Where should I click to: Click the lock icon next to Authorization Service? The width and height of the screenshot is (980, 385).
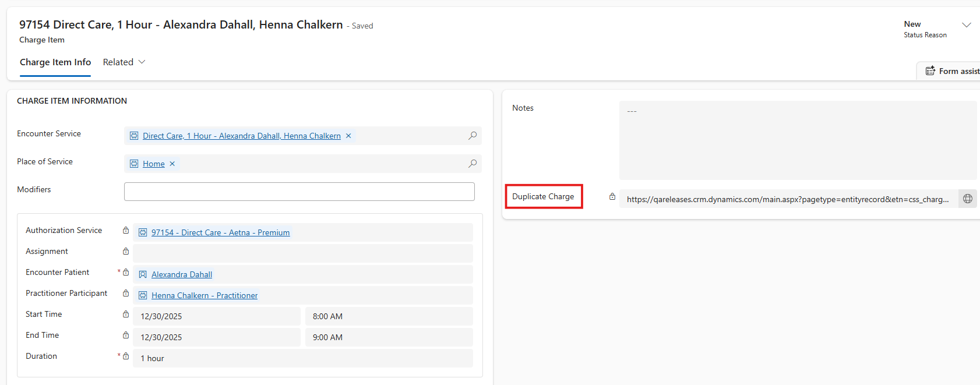[126, 231]
